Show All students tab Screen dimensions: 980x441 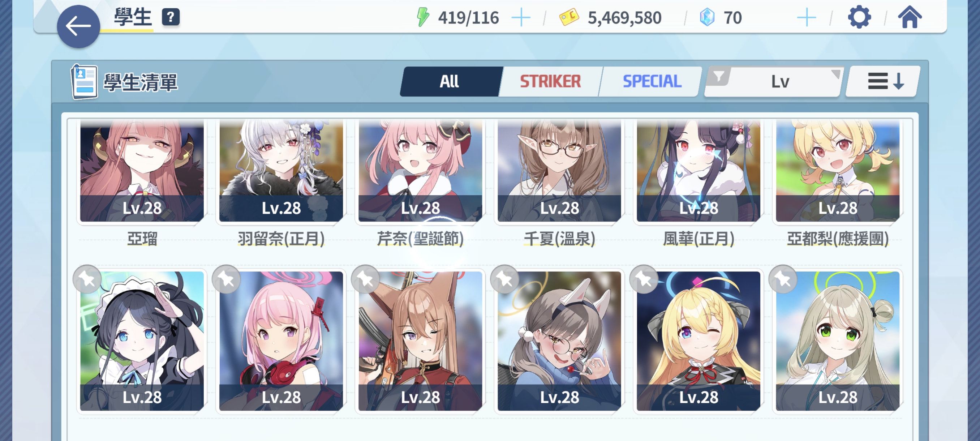[x=449, y=81]
